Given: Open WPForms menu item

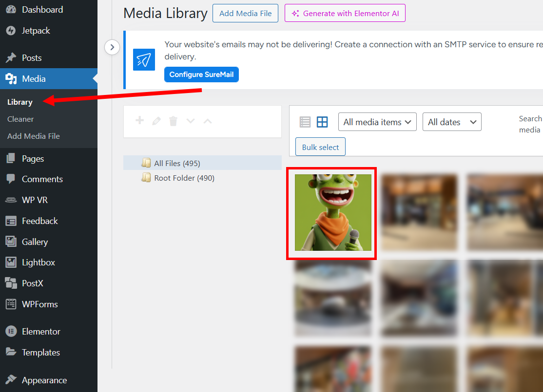Looking at the screenshot, I should coord(49,304).
